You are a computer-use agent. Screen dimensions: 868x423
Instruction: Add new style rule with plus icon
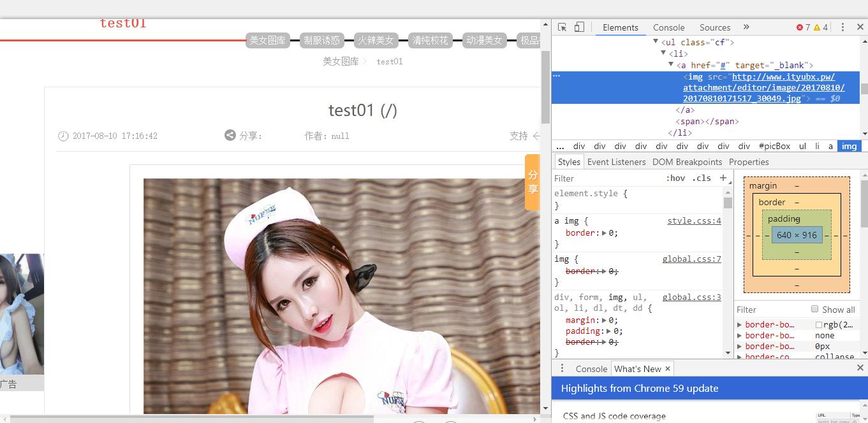pyautogui.click(x=723, y=178)
